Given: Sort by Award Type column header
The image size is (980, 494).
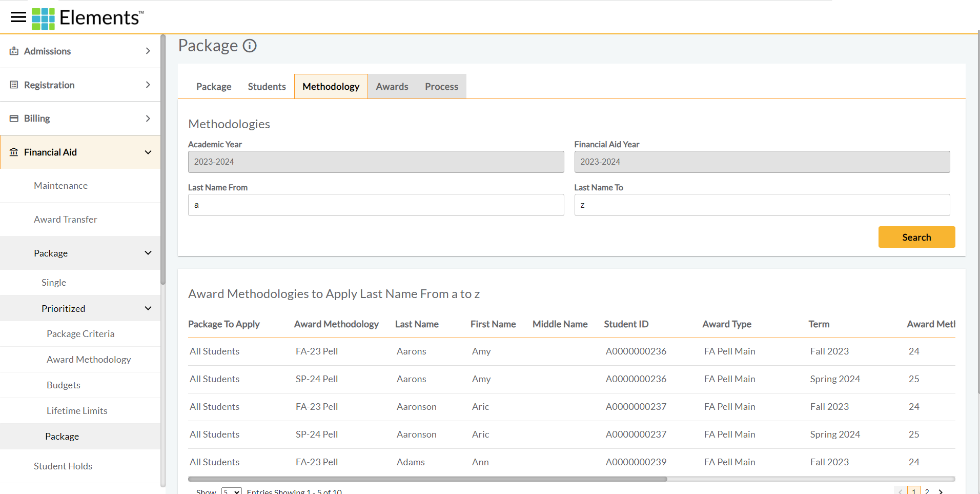Looking at the screenshot, I should (x=727, y=324).
